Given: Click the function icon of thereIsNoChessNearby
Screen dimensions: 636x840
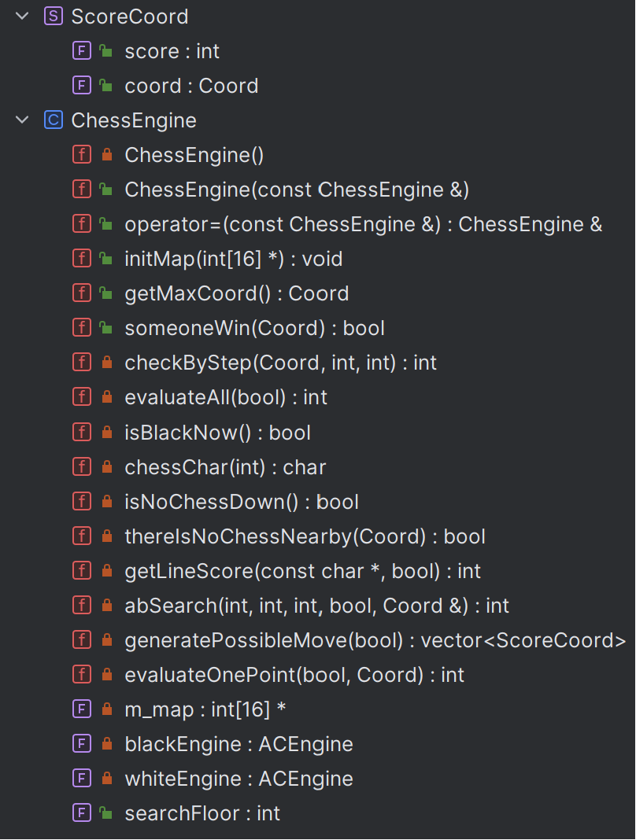Looking at the screenshot, I should click(82, 536).
